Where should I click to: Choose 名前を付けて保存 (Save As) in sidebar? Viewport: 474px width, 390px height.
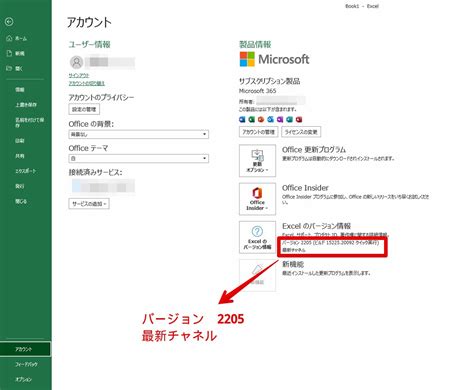coord(29,122)
